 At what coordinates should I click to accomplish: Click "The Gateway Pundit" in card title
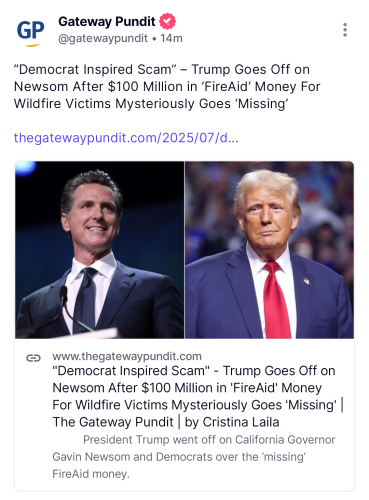point(113,422)
